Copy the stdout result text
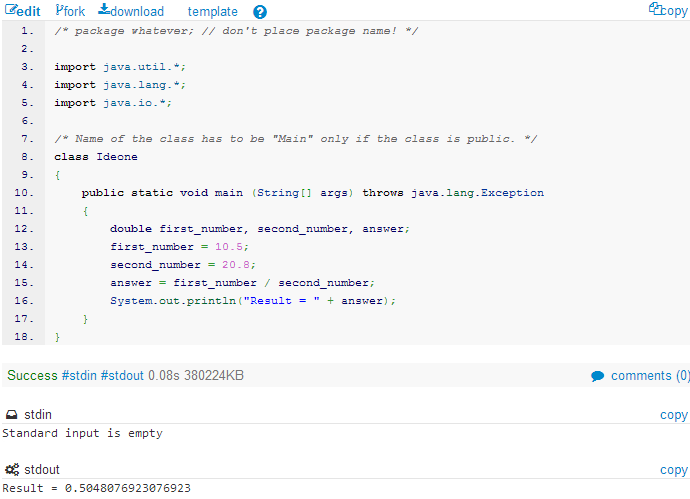This screenshot has width=690, height=499. (x=674, y=470)
